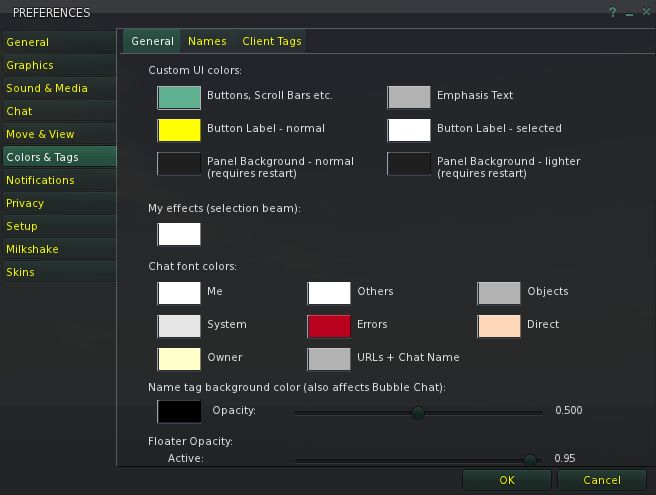Open the Privacy preferences section
Viewport: 656px width, 495px height.
click(25, 203)
